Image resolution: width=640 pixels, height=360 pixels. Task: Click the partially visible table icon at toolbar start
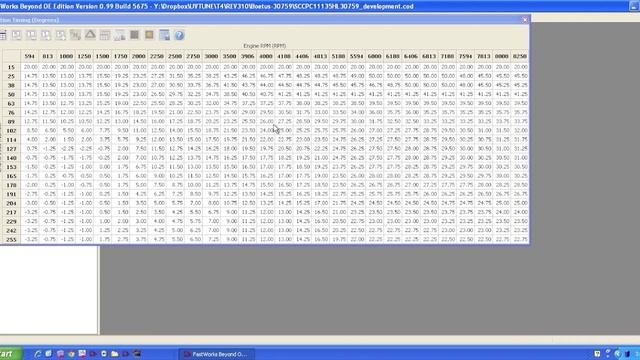click(x=3, y=35)
